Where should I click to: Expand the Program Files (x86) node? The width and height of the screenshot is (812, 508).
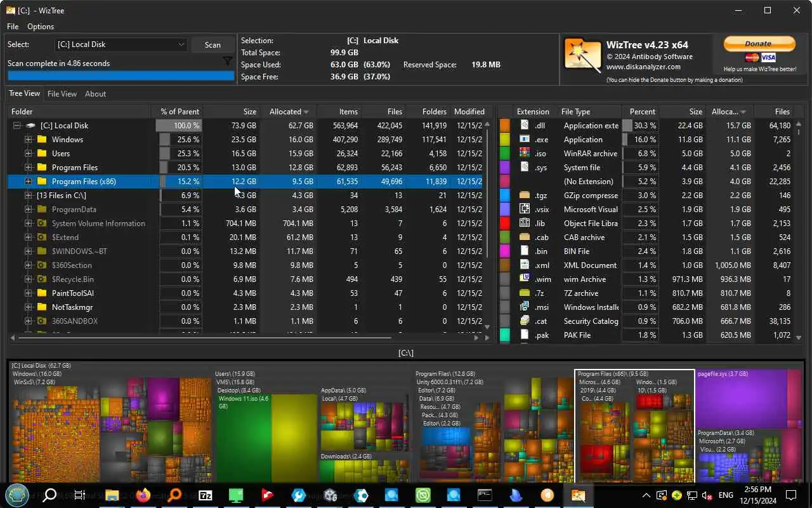click(x=28, y=182)
